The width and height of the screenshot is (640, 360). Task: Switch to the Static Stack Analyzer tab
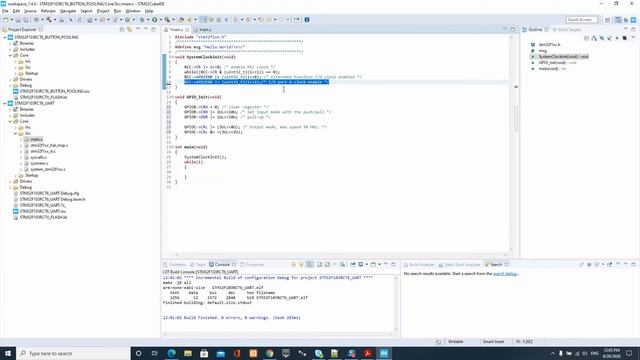(x=459, y=264)
